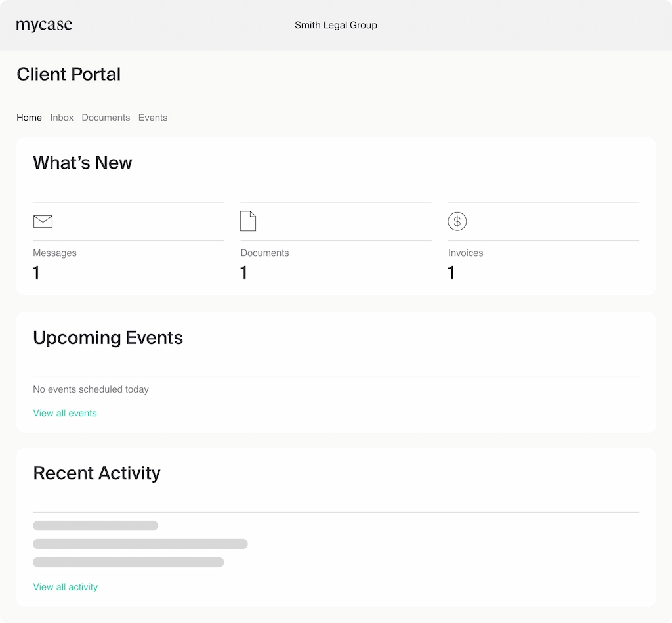The image size is (672, 623).
Task: Open the Documents tab
Action: (x=106, y=118)
